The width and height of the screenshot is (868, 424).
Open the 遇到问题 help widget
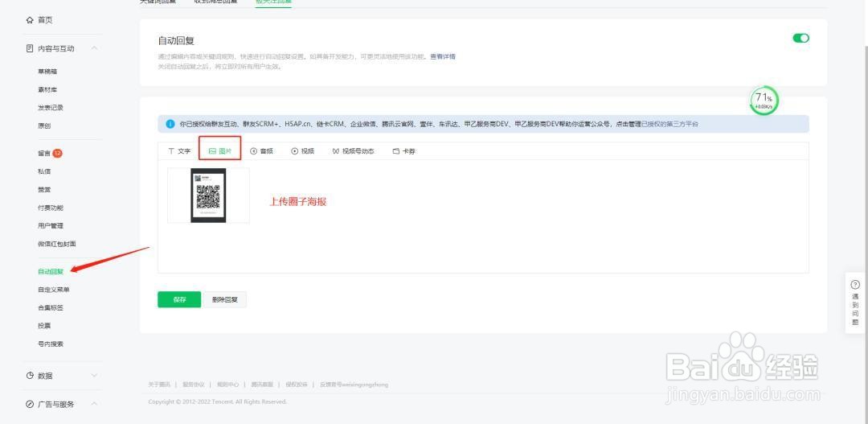click(855, 303)
